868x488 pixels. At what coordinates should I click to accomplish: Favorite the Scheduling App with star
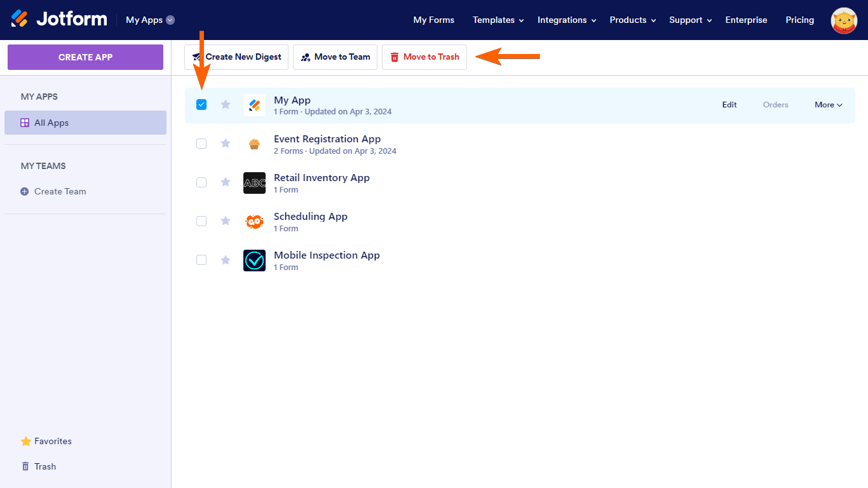click(x=226, y=221)
